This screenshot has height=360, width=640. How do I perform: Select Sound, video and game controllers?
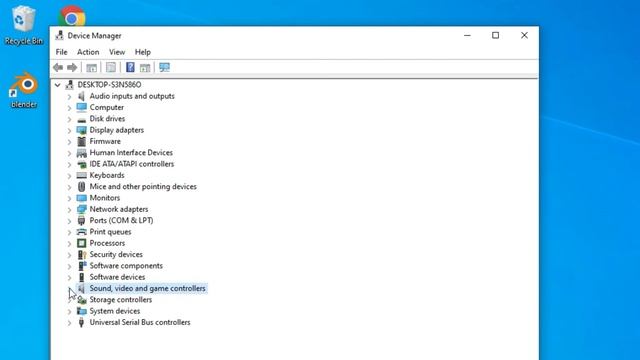(x=147, y=288)
